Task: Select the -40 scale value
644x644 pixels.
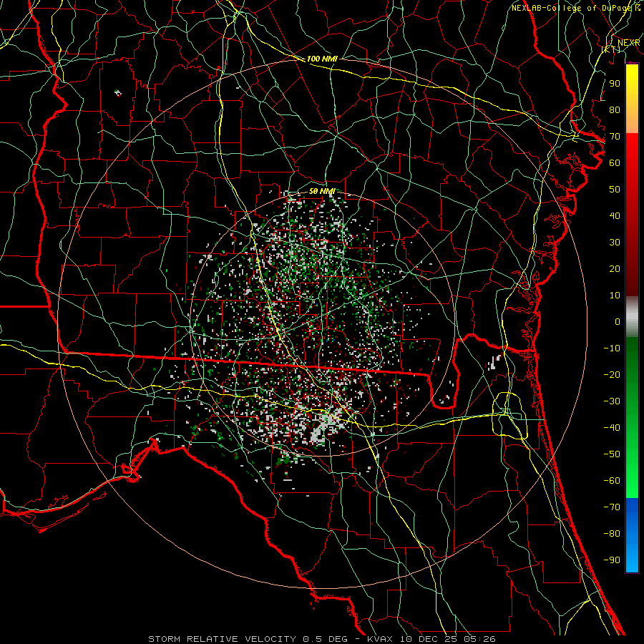Action: (612, 428)
